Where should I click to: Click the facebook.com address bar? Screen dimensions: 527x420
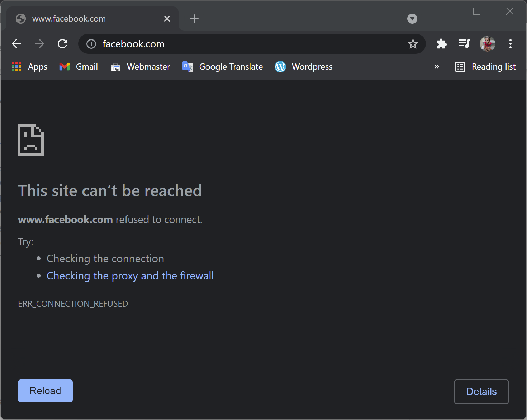tap(252, 44)
